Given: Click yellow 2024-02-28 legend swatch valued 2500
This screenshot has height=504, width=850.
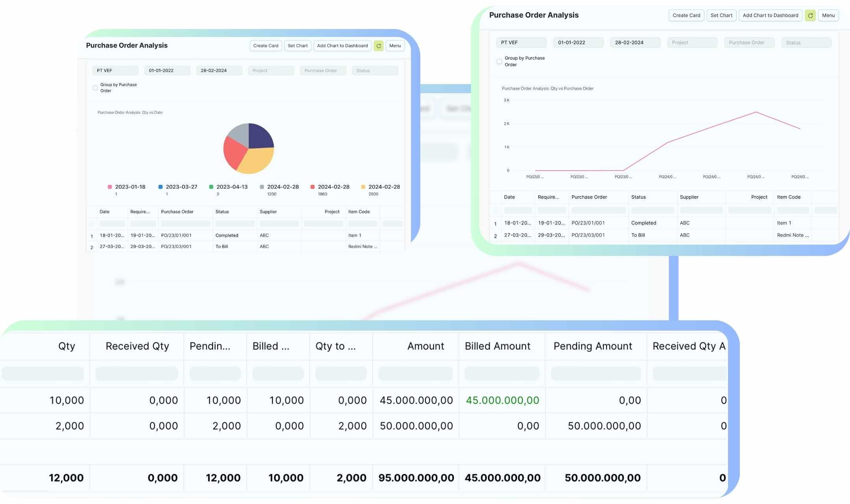Looking at the screenshot, I should point(363,187).
